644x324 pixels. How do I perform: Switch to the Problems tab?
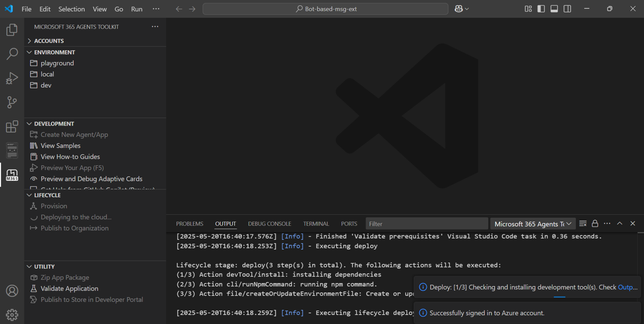(189, 224)
